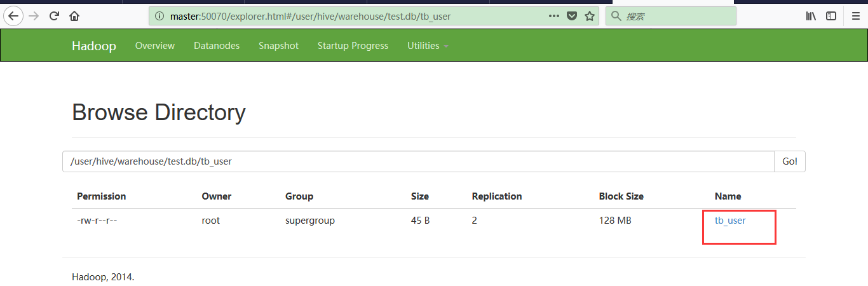Image resolution: width=868 pixels, height=286 pixels.
Task: Reload the page with the refresh icon
Action: (55, 16)
